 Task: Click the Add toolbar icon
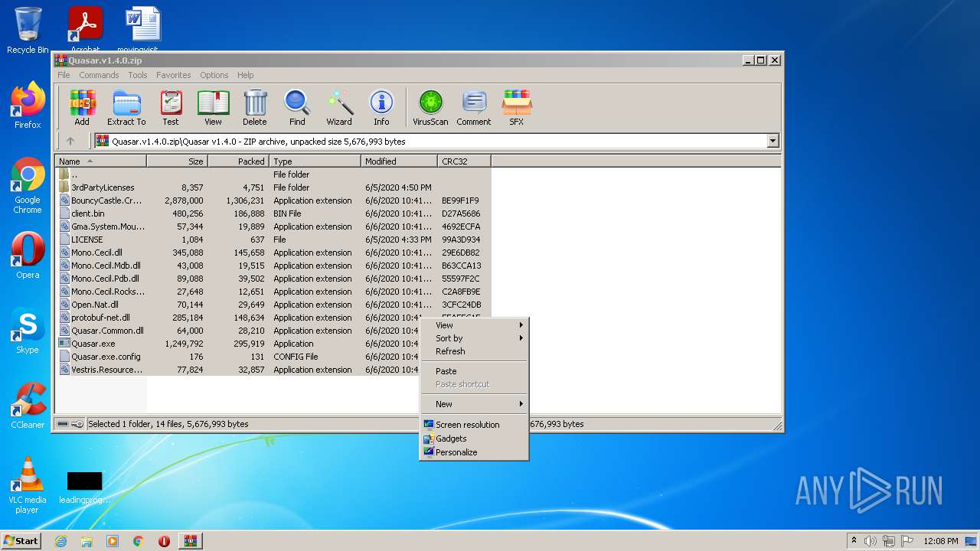tap(82, 107)
